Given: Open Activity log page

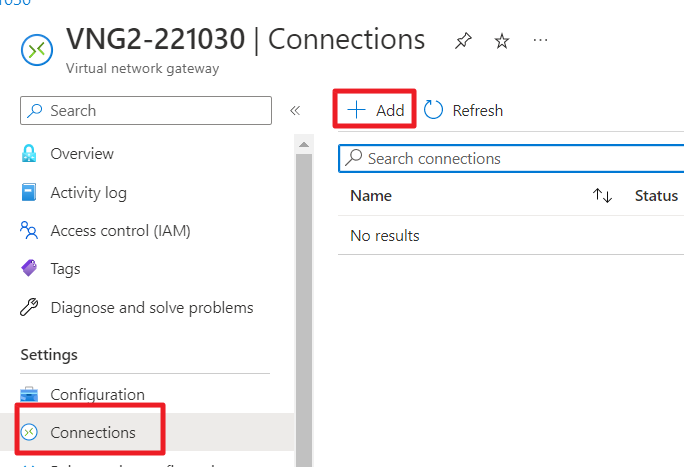Looking at the screenshot, I should pos(89,192).
